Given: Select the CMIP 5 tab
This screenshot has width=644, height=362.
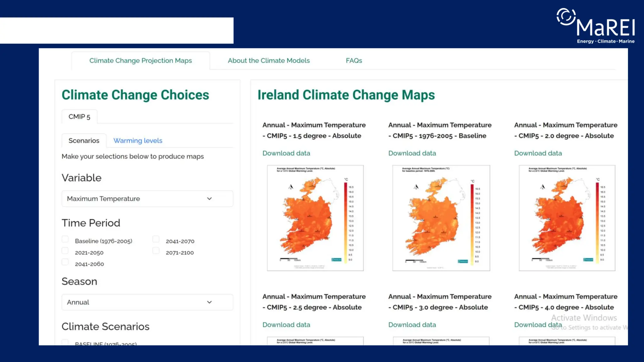Looking at the screenshot, I should point(79,117).
